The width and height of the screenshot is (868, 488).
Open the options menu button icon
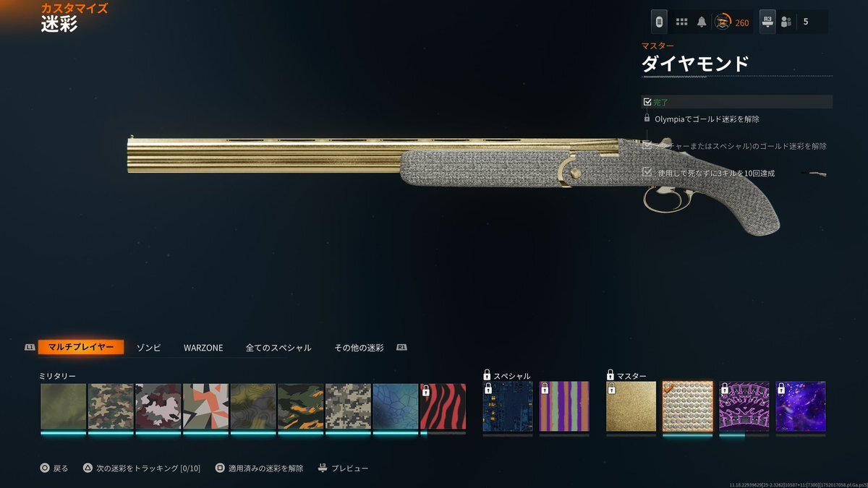[x=659, y=22]
